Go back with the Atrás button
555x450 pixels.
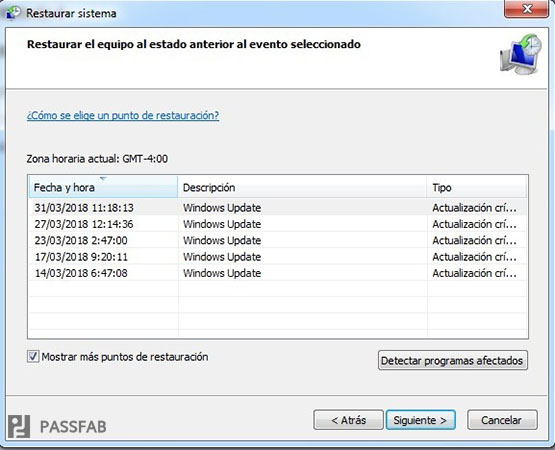348,420
